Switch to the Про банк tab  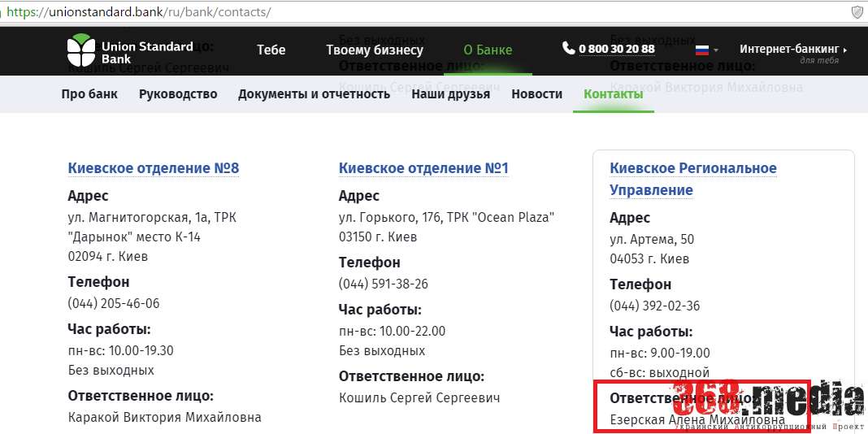tap(89, 94)
